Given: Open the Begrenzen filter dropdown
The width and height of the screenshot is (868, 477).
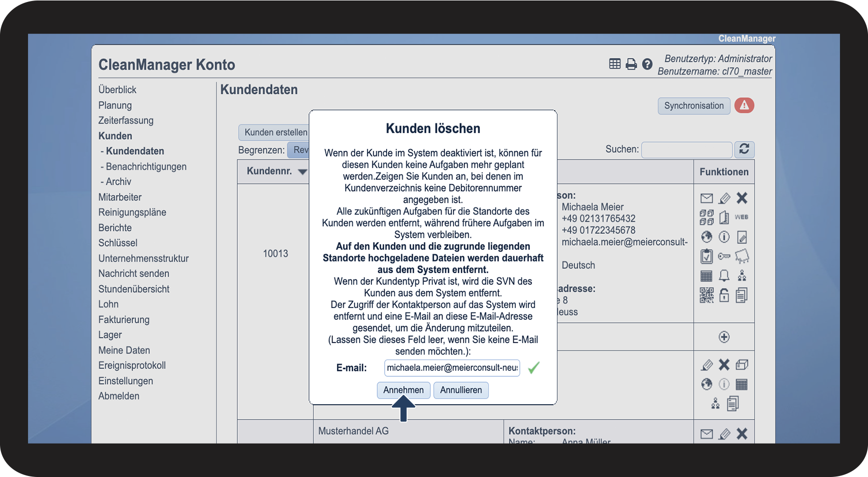Looking at the screenshot, I should point(298,150).
